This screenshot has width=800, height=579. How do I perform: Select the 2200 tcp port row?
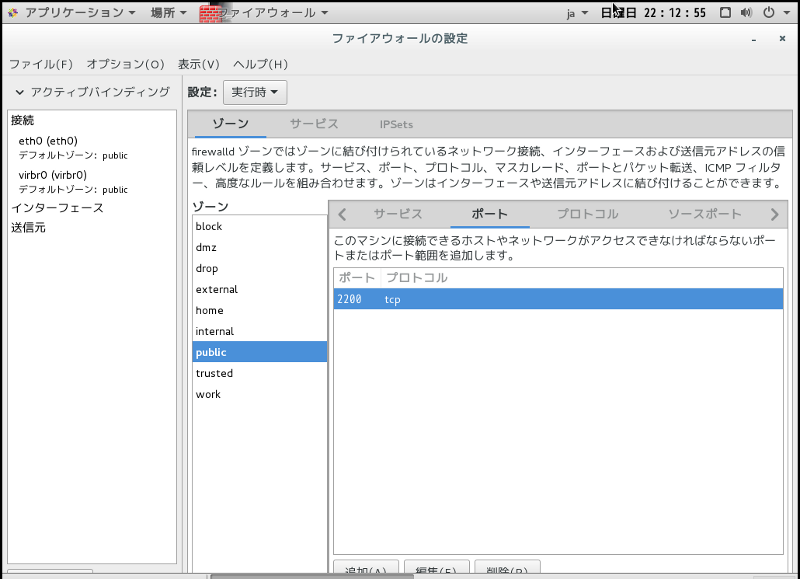point(558,299)
